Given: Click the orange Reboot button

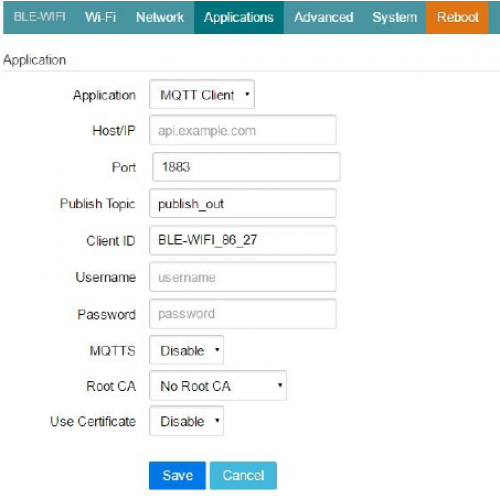Looking at the screenshot, I should click(x=457, y=17).
